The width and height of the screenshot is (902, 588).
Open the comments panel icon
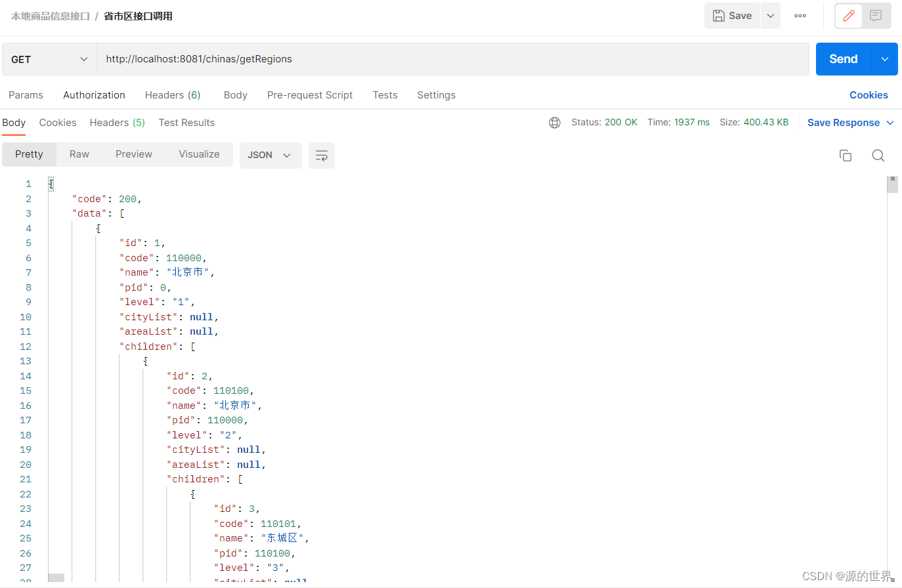pyautogui.click(x=876, y=16)
